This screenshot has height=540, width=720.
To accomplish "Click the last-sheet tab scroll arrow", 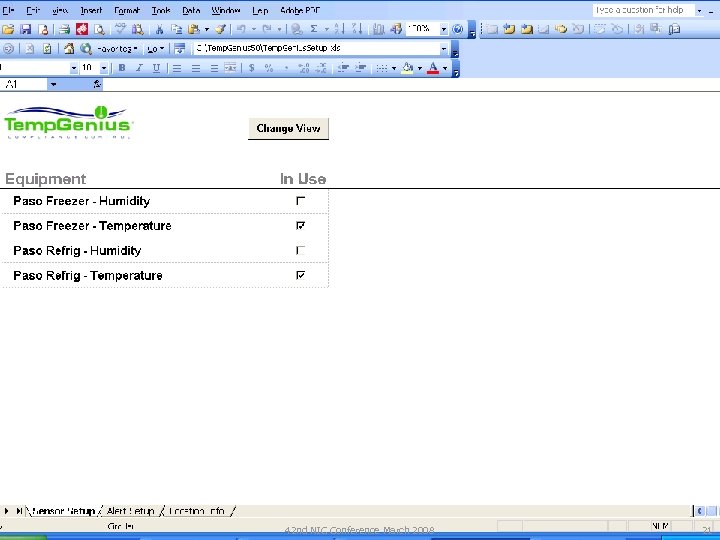I will 19,511.
